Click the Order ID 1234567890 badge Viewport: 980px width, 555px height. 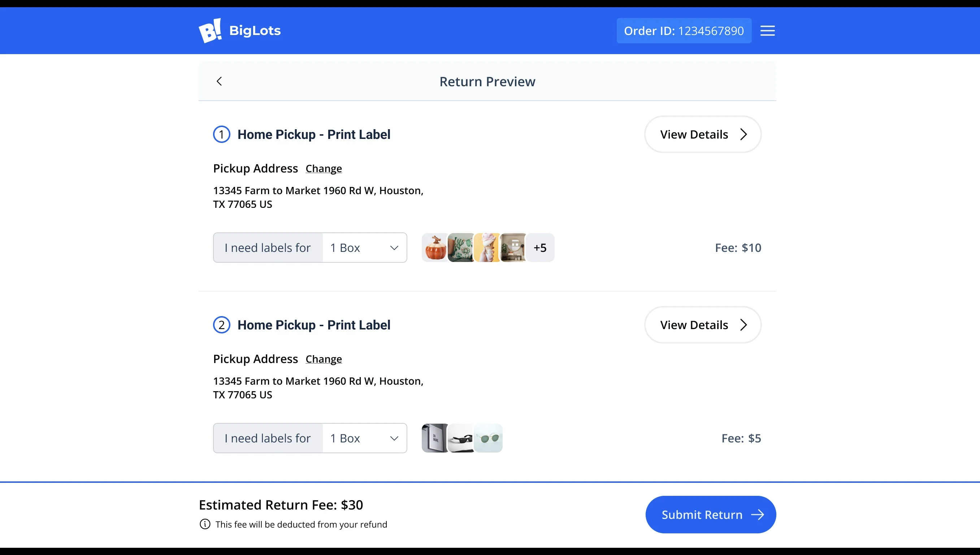coord(684,31)
